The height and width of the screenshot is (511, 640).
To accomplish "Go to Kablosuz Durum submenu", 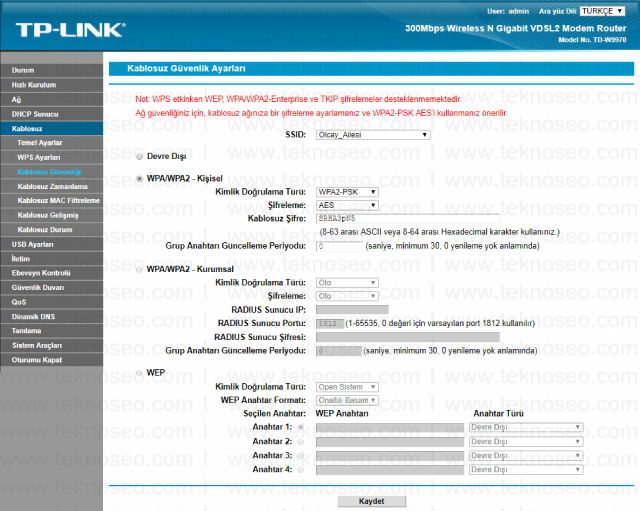I will pyautogui.click(x=51, y=230).
